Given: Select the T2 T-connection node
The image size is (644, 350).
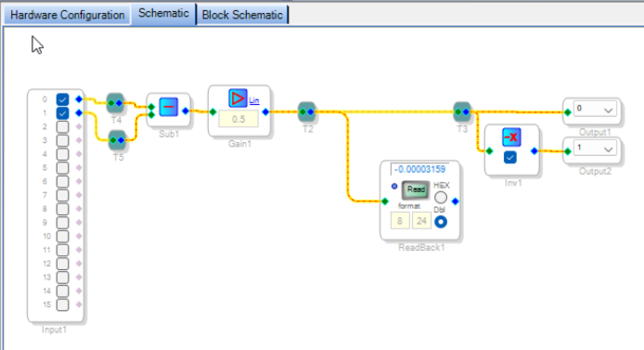Looking at the screenshot, I should click(306, 111).
